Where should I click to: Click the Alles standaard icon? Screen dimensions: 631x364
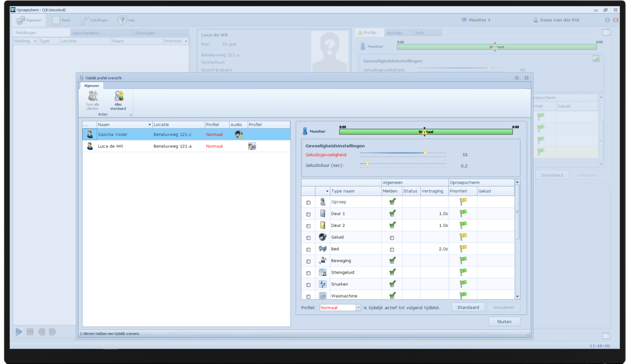(x=119, y=96)
